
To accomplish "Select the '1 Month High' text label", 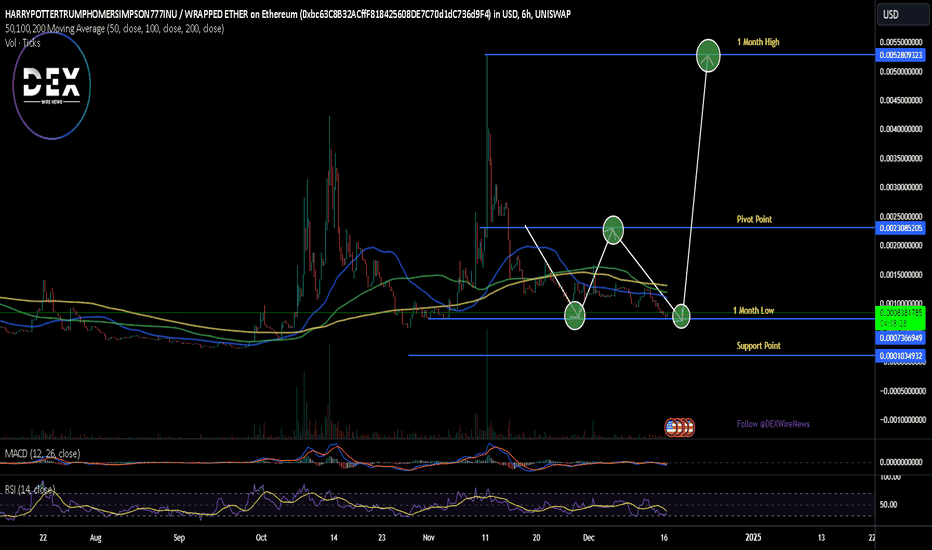I will (758, 42).
